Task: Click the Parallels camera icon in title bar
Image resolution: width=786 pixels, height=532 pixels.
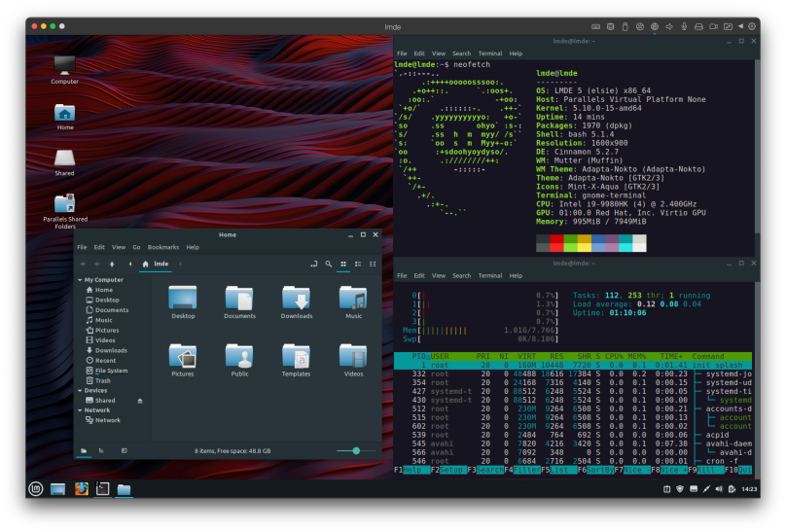Action: coord(713,26)
